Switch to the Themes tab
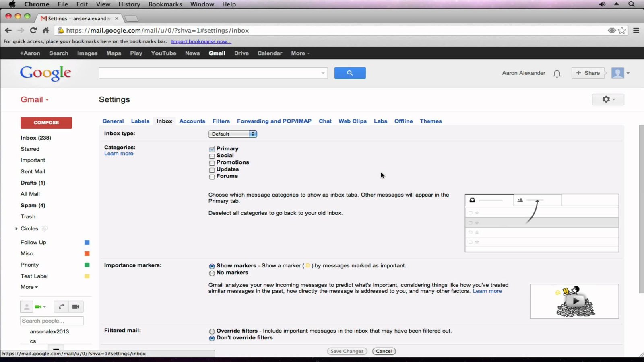644x362 pixels. pos(431,121)
